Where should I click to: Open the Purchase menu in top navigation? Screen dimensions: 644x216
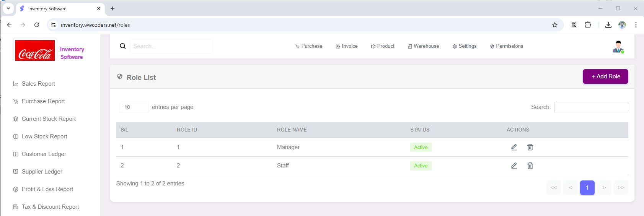309,46
